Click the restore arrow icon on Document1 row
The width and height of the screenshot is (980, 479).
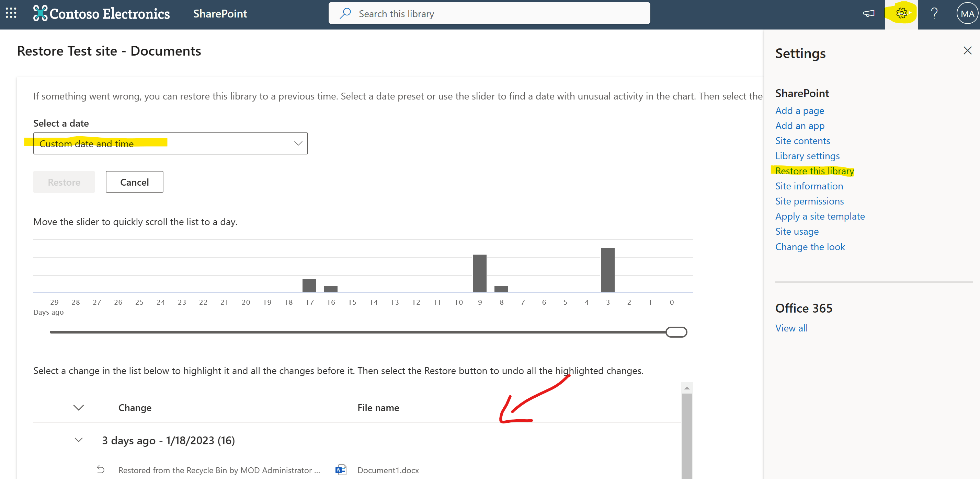point(100,469)
